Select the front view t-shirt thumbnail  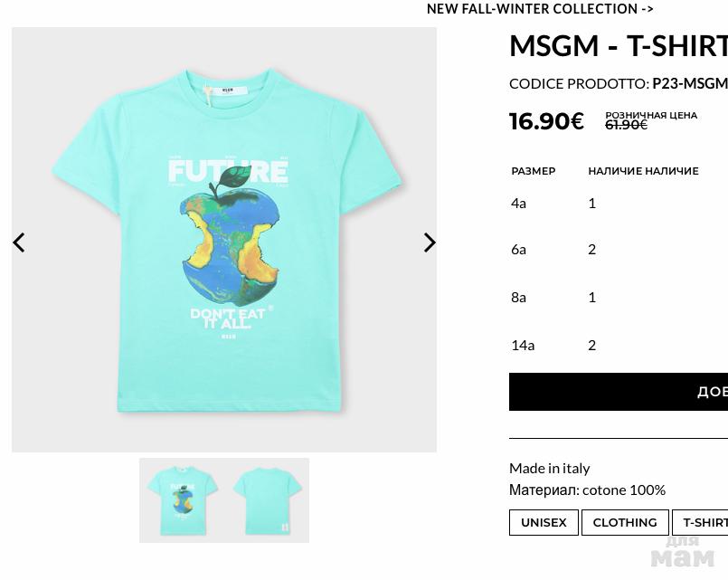click(182, 500)
